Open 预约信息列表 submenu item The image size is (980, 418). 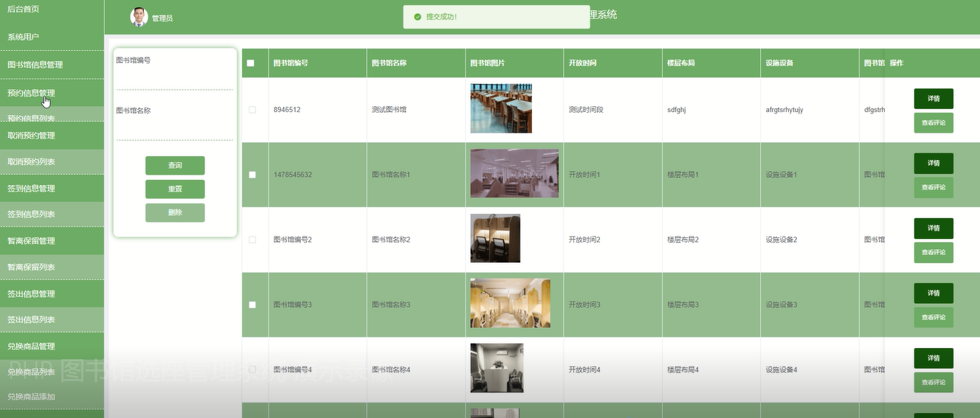[52, 116]
